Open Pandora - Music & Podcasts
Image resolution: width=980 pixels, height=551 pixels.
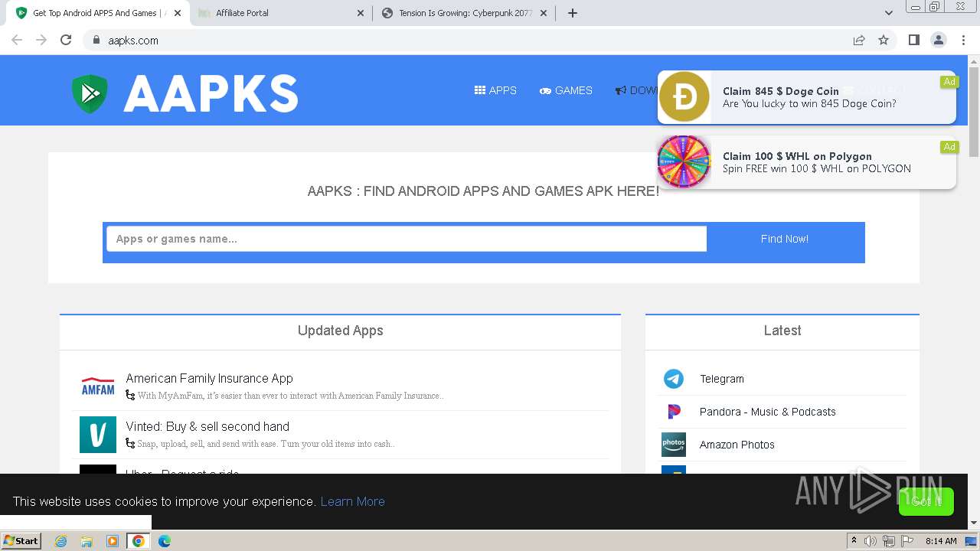768,412
